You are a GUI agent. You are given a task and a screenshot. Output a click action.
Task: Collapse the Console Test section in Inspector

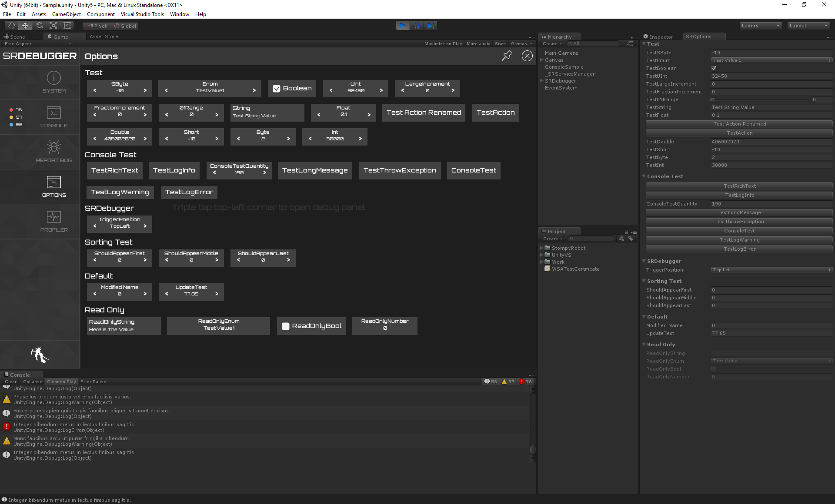coord(644,176)
